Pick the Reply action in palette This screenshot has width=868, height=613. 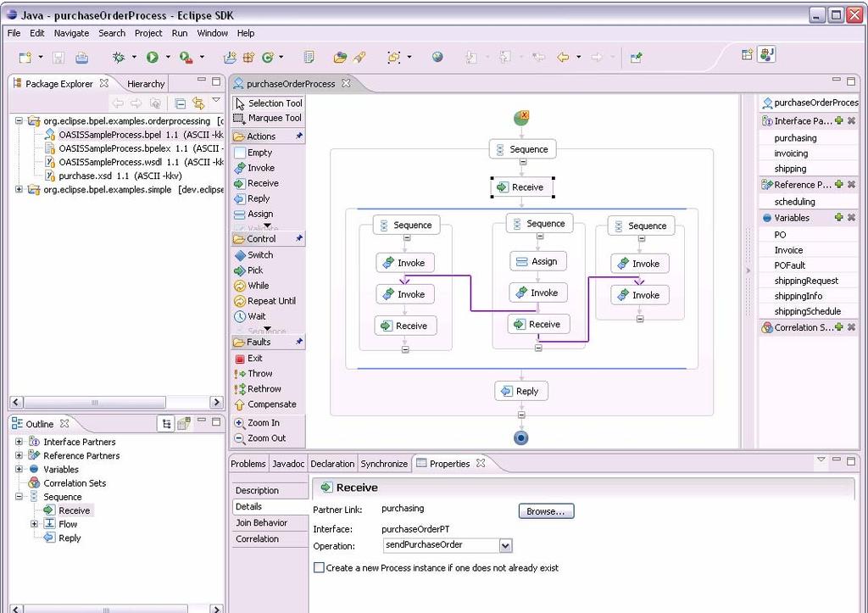[x=252, y=198]
